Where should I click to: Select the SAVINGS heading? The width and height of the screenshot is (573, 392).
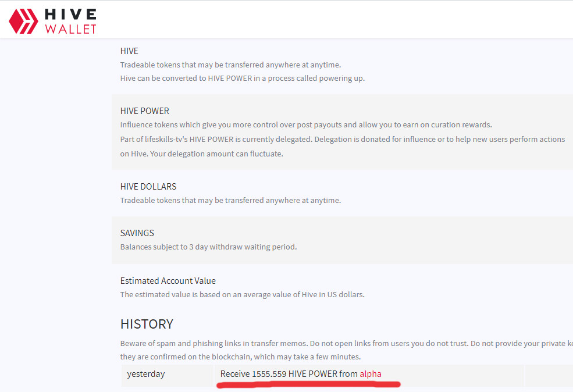pos(137,233)
